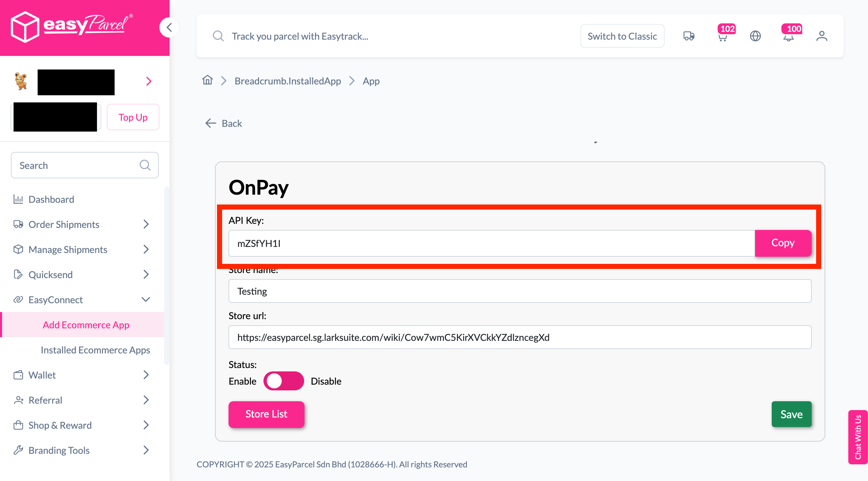868x481 pixels.
Task: Open notifications bell with 100 badge
Action: [x=789, y=36]
